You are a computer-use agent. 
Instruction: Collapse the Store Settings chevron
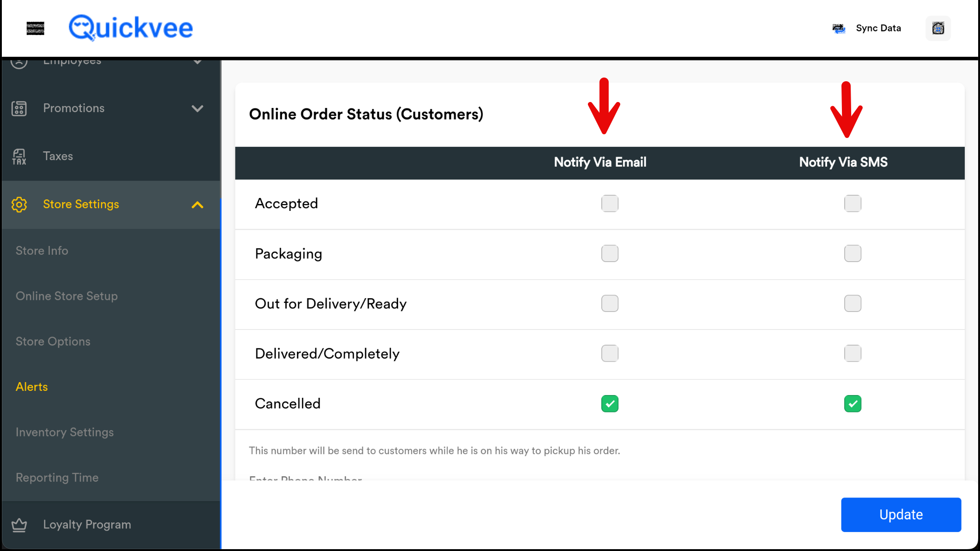pos(197,205)
